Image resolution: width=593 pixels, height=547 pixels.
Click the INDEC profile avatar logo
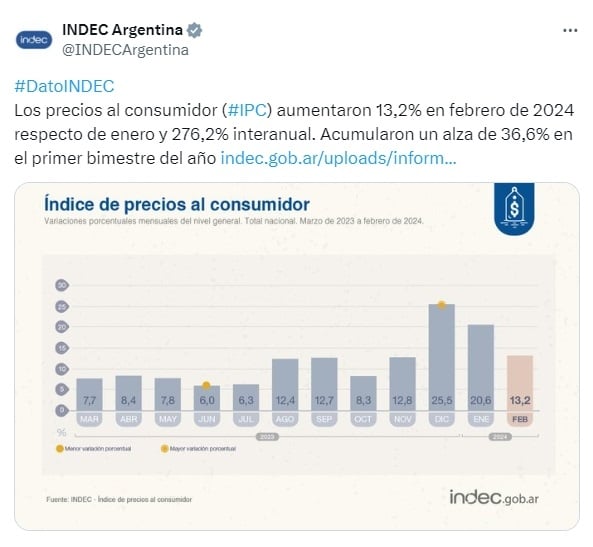coord(34,40)
